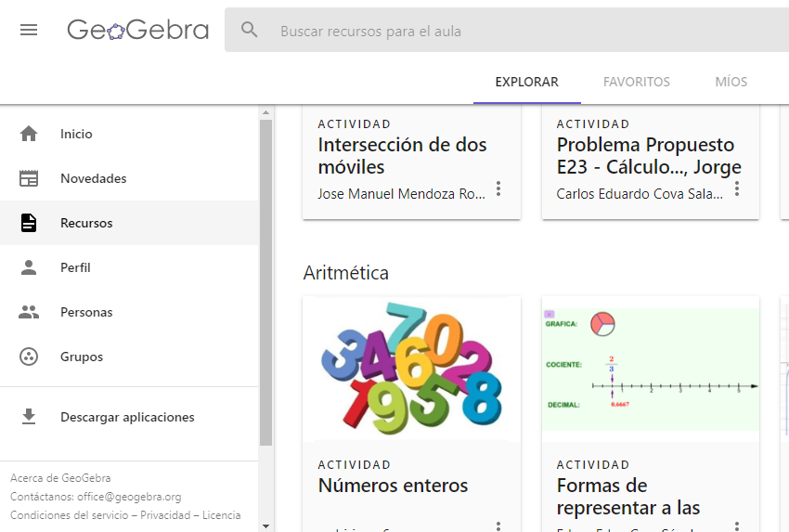Click the Perfil person icon
Screen dimensions: 789x532
pyautogui.click(x=29, y=267)
